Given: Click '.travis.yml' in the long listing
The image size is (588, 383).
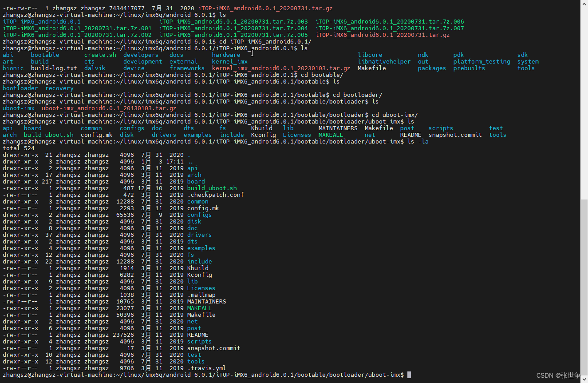Looking at the screenshot, I should 207,368.
